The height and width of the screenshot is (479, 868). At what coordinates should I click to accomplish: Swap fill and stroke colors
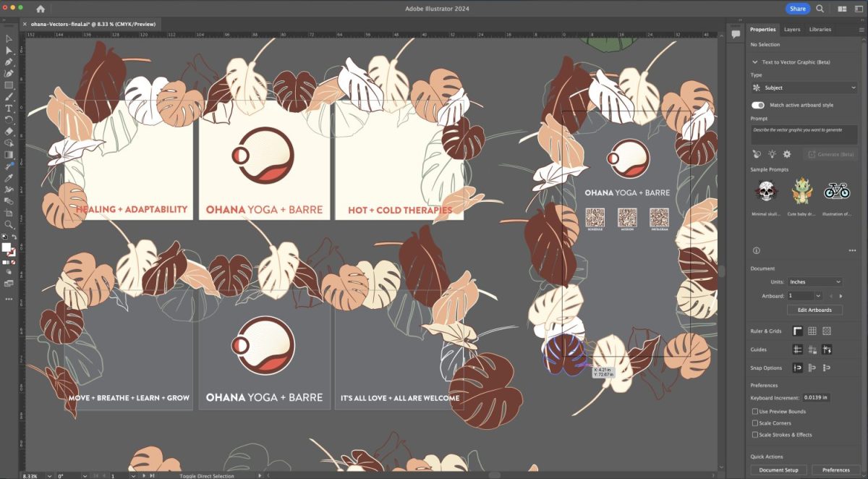click(x=14, y=237)
